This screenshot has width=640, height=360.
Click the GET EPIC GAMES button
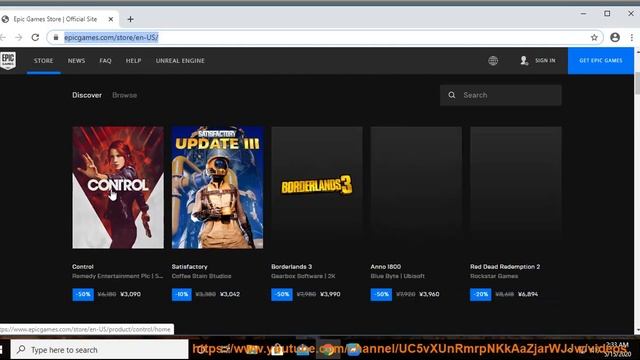[x=601, y=61]
